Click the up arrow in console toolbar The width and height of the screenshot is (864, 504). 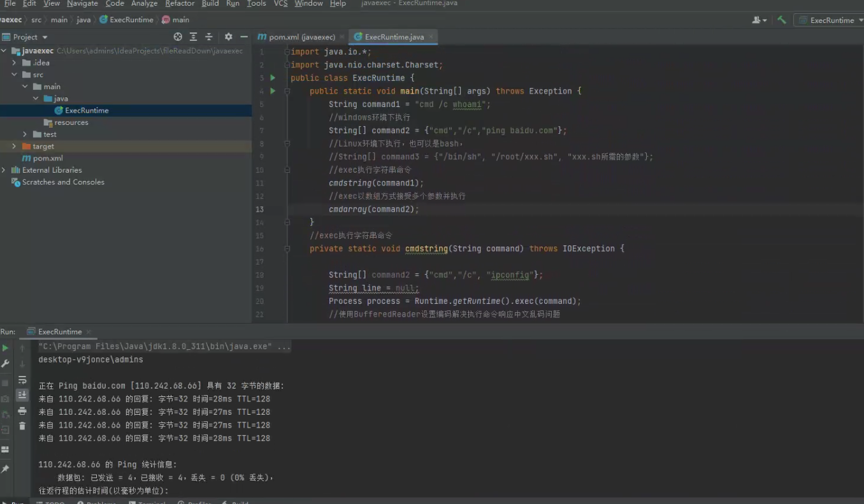point(22,348)
